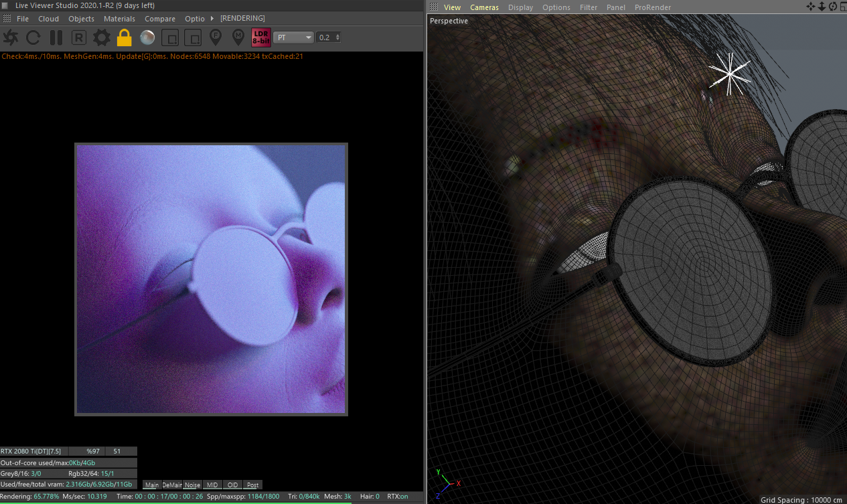Screen dimensions: 847x504
Task: Toggle render region R icon
Action: (x=79, y=37)
